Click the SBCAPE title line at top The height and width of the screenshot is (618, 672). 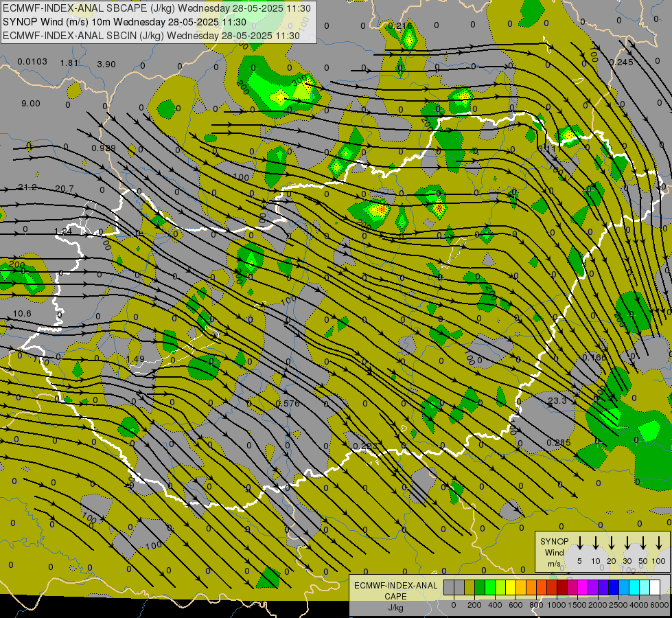pos(157,8)
